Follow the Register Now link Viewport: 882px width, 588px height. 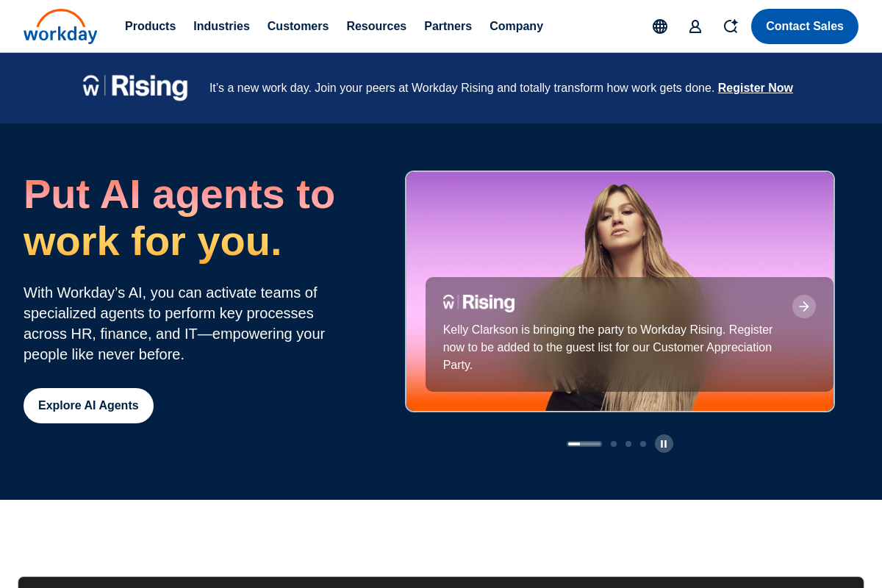pyautogui.click(x=756, y=88)
